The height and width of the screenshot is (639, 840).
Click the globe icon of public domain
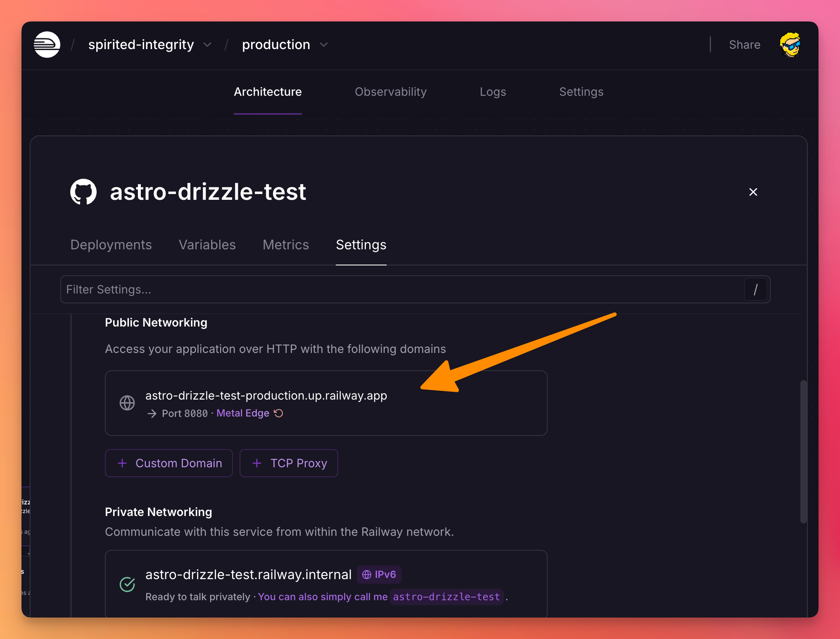pyautogui.click(x=127, y=403)
